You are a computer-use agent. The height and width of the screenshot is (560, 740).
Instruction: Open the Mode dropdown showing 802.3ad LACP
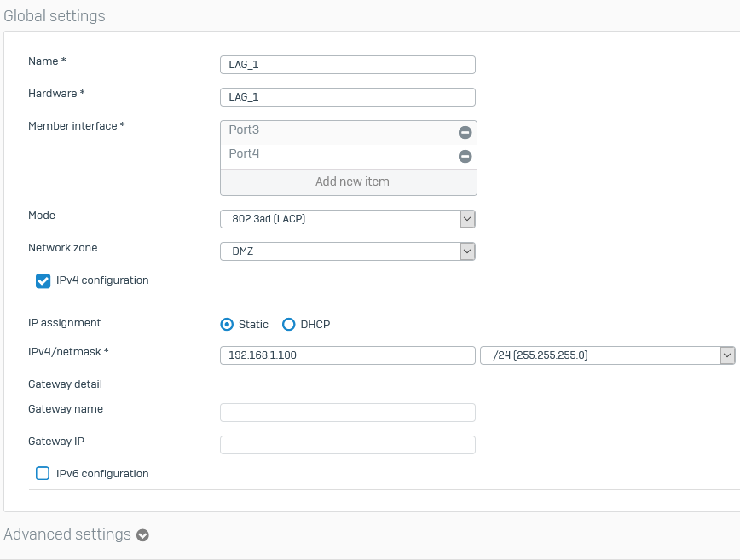(x=466, y=218)
